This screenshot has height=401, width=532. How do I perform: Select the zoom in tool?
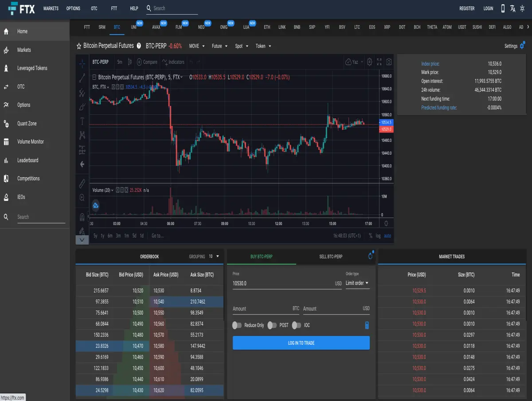tap(82, 198)
